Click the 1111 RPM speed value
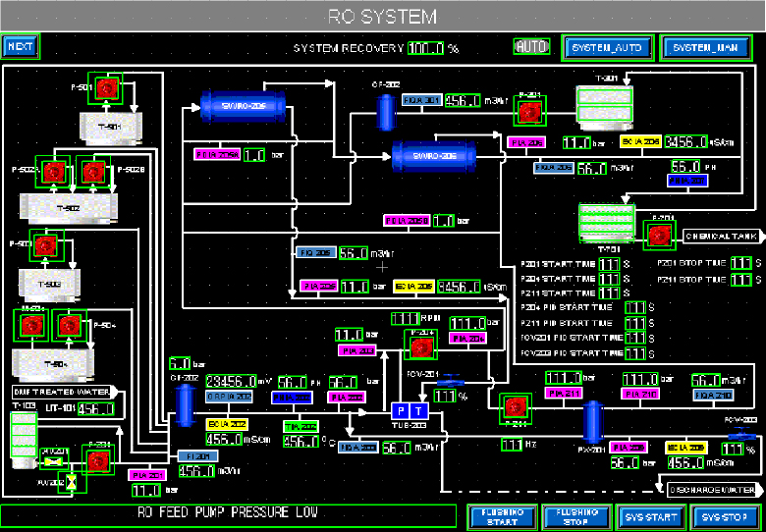The height and width of the screenshot is (532, 766). [x=405, y=319]
